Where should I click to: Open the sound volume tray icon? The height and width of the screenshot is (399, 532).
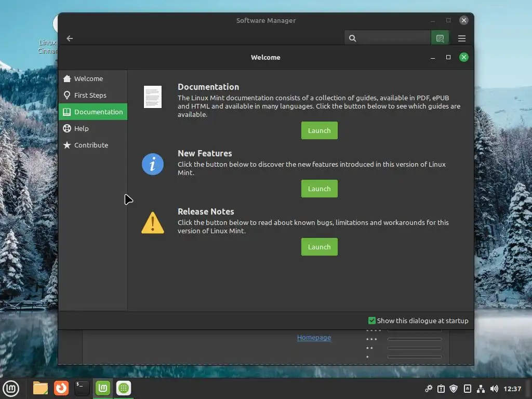click(494, 389)
